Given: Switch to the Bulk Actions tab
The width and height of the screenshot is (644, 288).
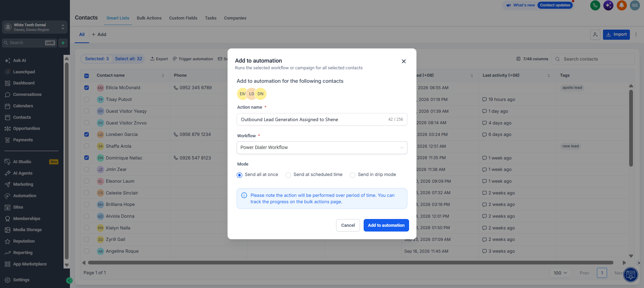Looking at the screenshot, I should pyautogui.click(x=149, y=18).
